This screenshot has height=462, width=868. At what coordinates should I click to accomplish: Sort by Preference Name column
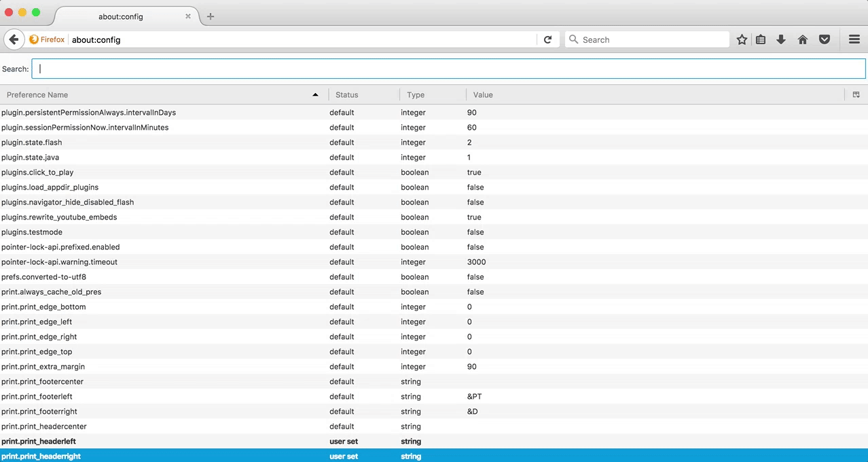(x=163, y=95)
